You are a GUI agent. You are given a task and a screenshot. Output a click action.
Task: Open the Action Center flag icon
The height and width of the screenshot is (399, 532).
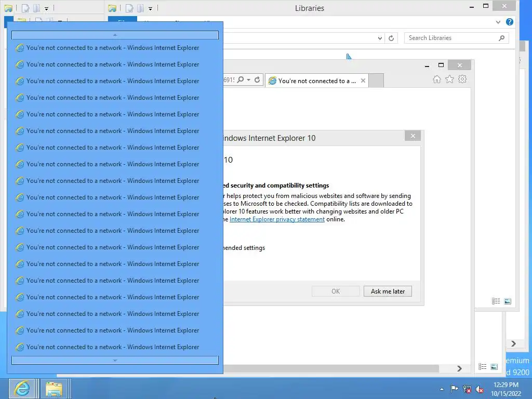click(454, 389)
